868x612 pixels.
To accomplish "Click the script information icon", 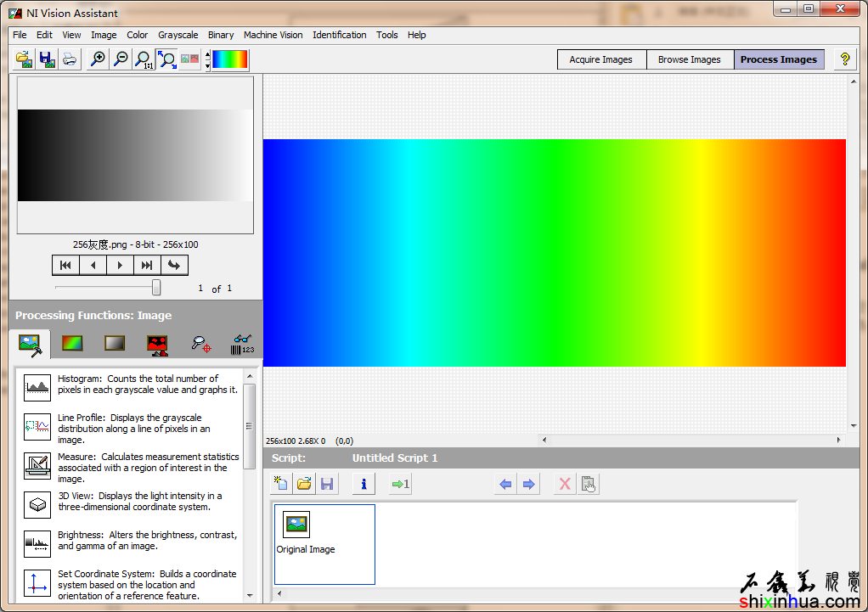I will (364, 484).
